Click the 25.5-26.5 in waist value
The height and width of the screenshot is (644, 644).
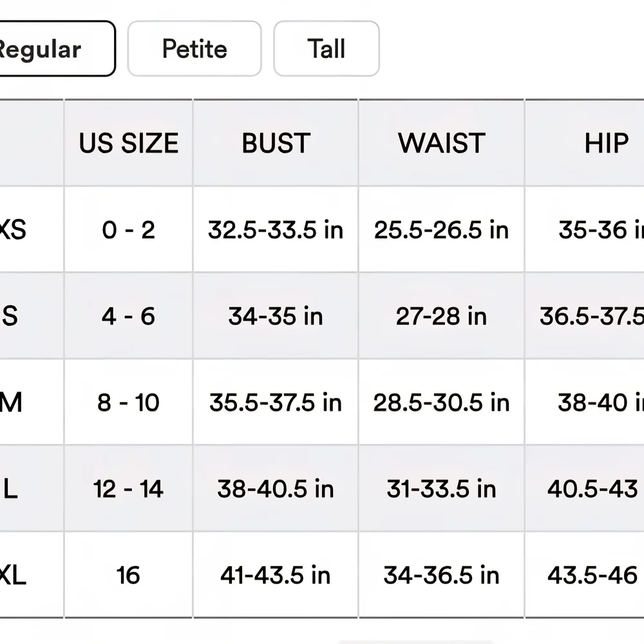[442, 230]
